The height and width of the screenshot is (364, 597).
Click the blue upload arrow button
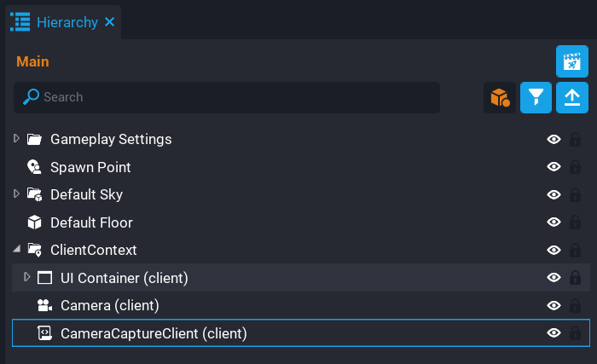tap(571, 97)
